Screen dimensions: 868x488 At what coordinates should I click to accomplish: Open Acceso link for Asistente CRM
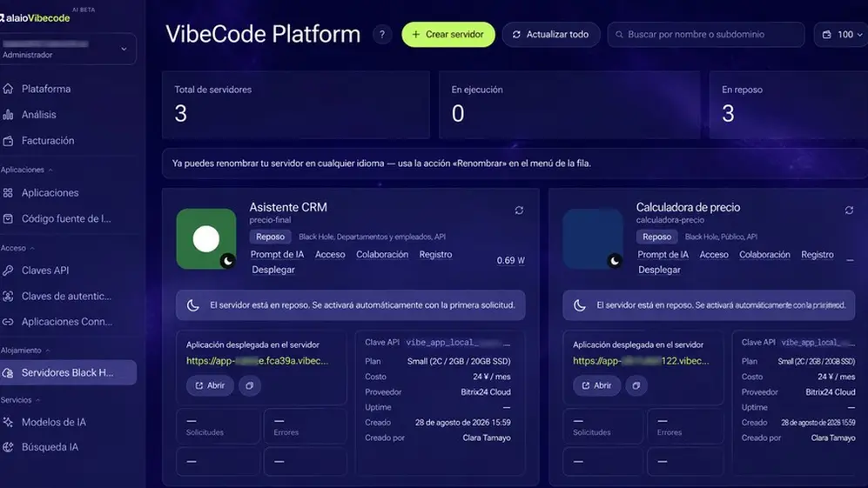tap(330, 255)
